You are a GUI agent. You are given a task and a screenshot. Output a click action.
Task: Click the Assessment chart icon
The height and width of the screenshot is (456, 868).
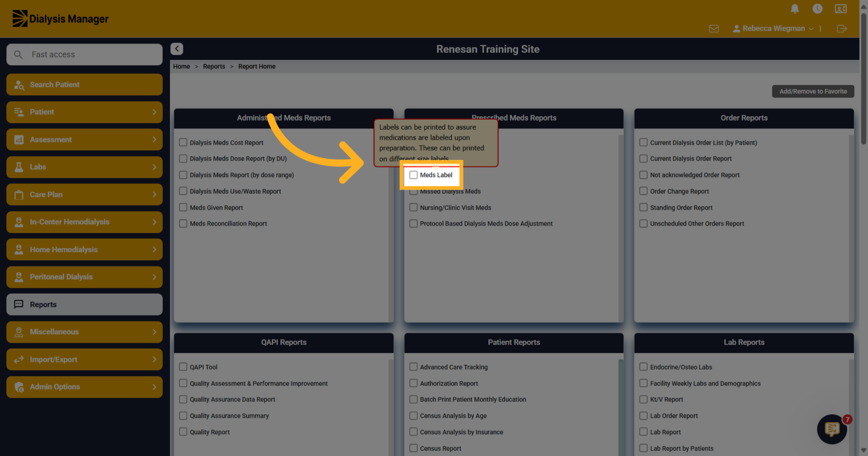[19, 139]
